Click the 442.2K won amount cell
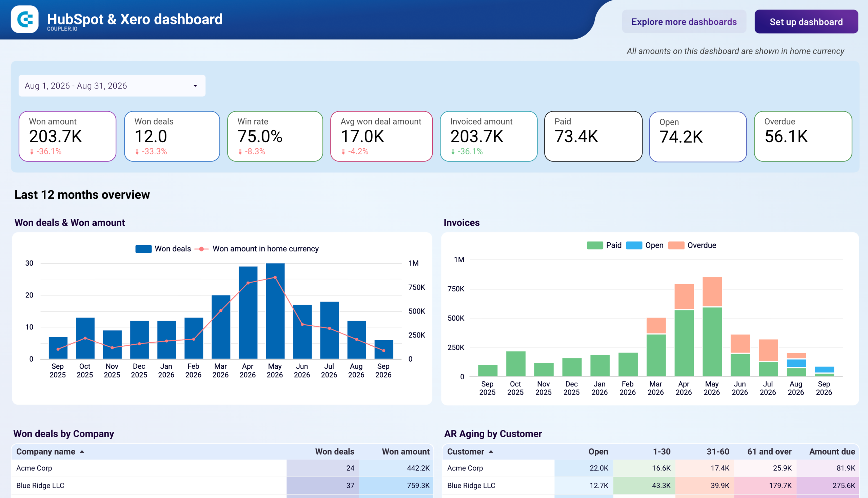868x498 pixels. (396, 468)
